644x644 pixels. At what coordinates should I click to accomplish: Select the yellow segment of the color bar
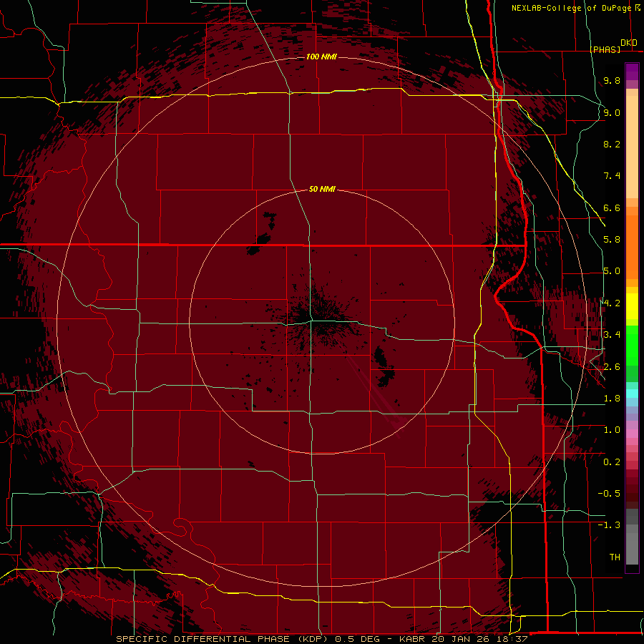click(x=632, y=306)
